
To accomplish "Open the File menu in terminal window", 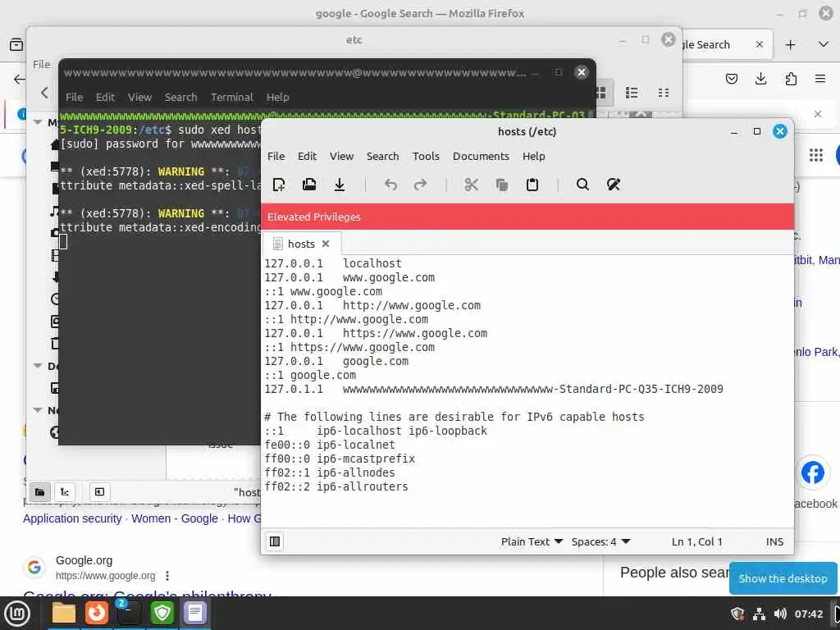I will coord(74,97).
